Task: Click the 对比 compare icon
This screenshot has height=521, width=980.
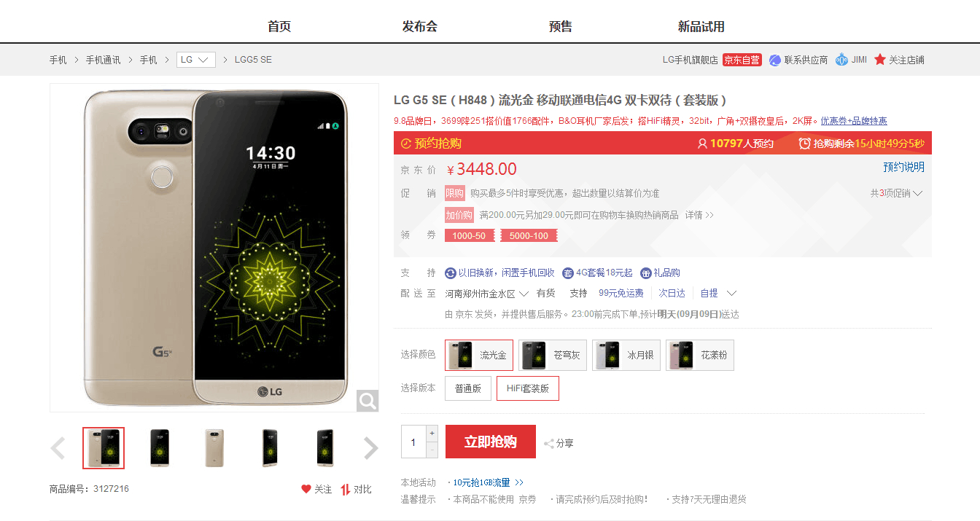Action: coord(346,489)
